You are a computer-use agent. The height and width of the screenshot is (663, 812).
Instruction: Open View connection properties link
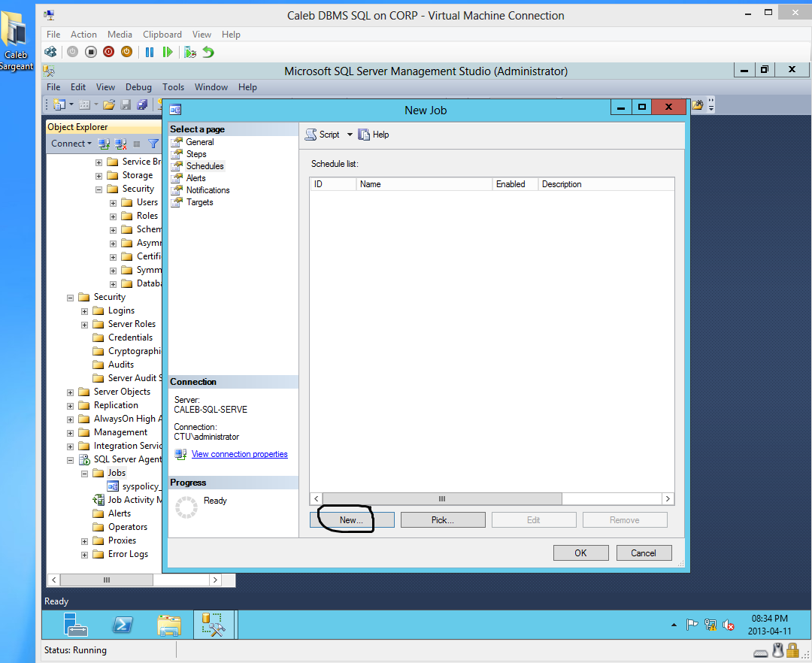click(239, 454)
